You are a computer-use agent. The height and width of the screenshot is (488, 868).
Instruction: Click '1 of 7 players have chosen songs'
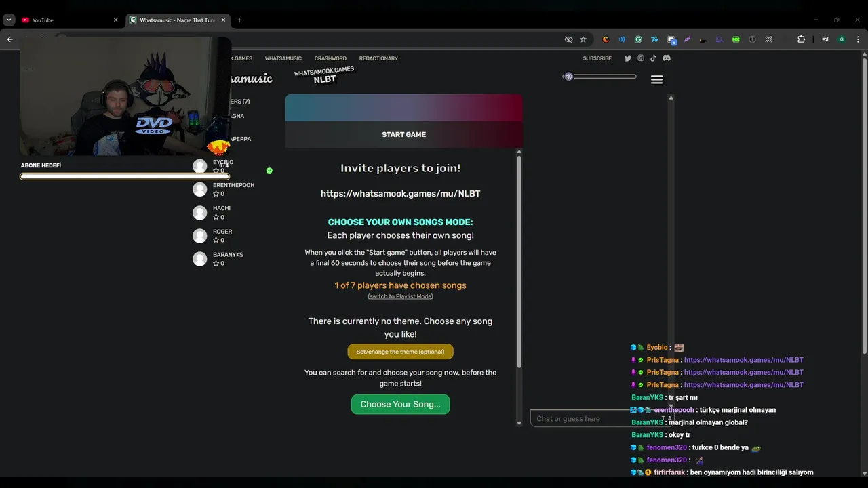400,285
